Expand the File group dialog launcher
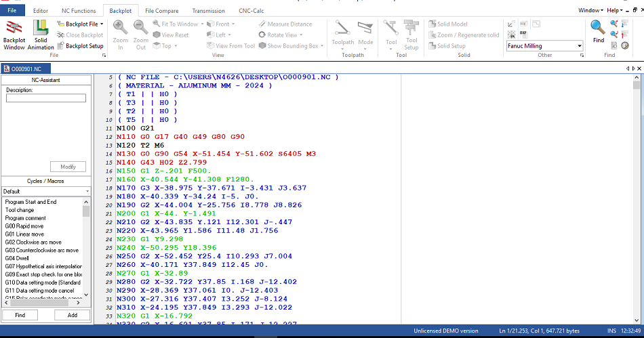This screenshot has width=644, height=338. coord(104,56)
